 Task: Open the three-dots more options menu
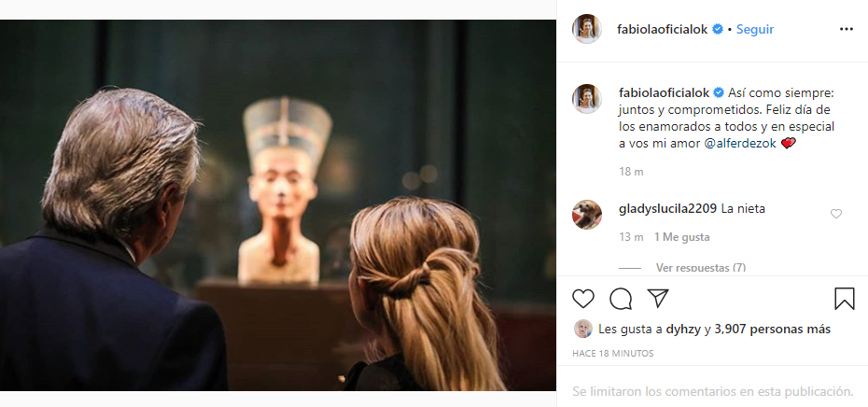(847, 29)
